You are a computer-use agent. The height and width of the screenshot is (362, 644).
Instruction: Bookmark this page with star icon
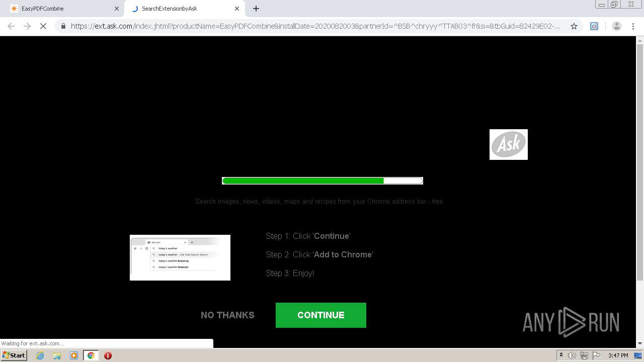(574, 26)
